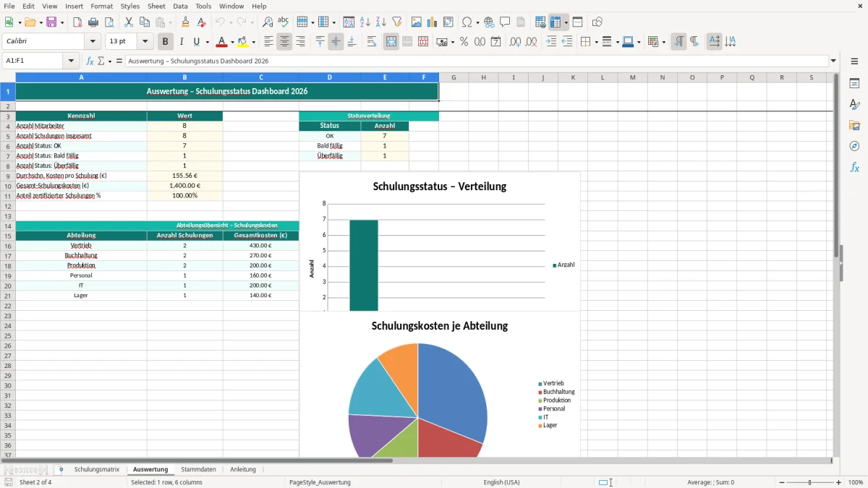Toggle Italic formatting

click(x=182, y=42)
